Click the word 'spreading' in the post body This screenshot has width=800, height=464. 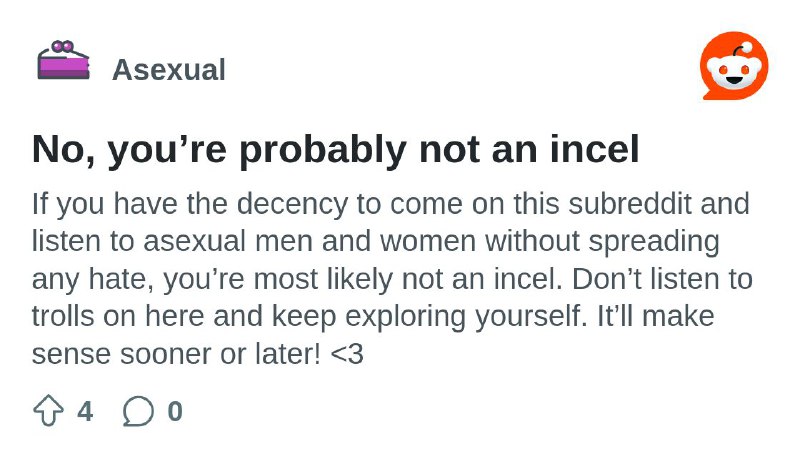click(x=654, y=242)
